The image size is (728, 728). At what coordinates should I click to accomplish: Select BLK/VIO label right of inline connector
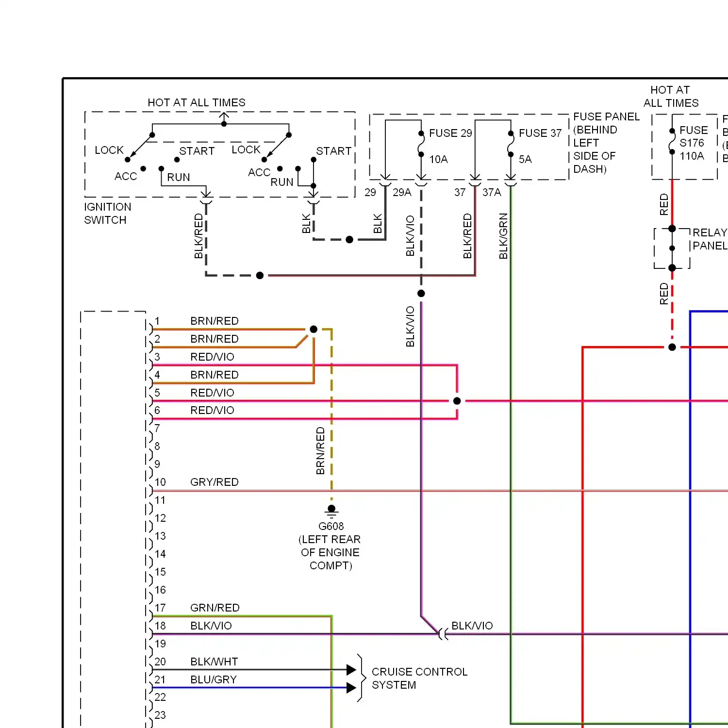pyautogui.click(x=472, y=626)
